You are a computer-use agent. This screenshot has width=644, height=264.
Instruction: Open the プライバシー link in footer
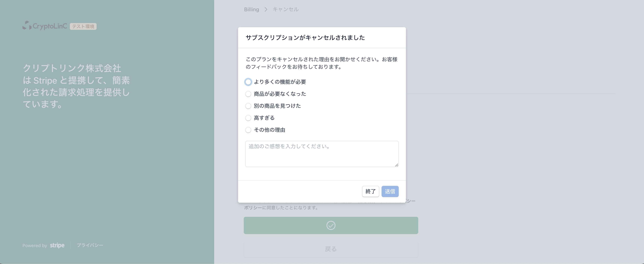[90, 245]
